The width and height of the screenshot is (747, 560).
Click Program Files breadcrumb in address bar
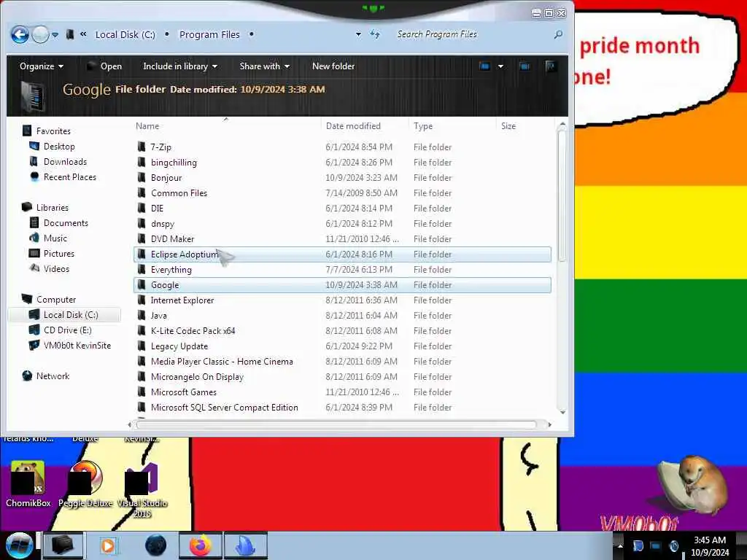209,35
